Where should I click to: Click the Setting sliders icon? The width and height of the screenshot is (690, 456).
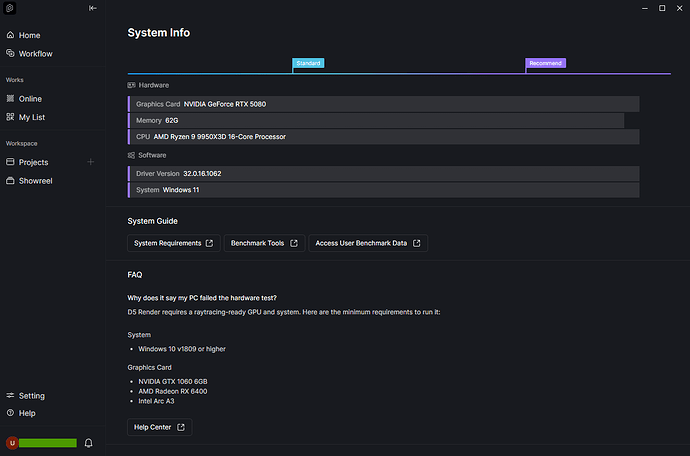coord(10,395)
